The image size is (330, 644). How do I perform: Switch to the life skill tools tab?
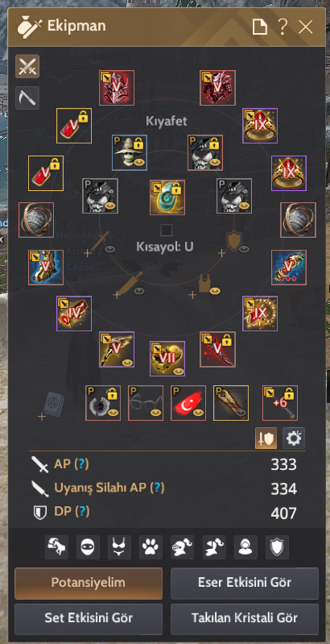point(27,98)
